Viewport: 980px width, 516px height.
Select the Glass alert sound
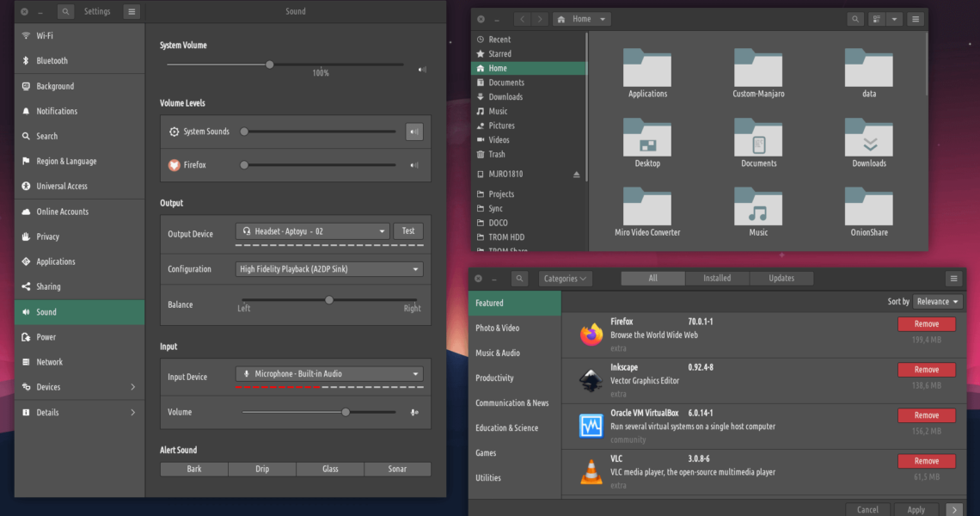(330, 470)
